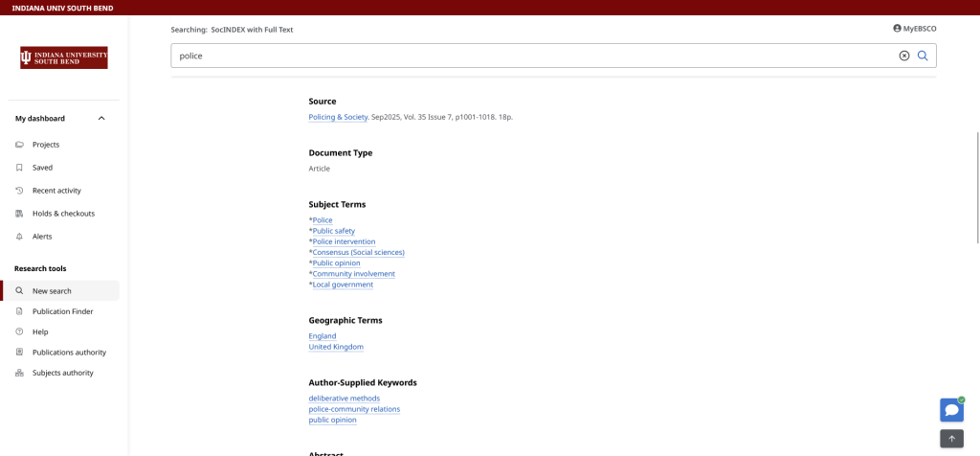Click the Publication Finder document icon
Viewport: 980px width, 456px height.
[19, 311]
